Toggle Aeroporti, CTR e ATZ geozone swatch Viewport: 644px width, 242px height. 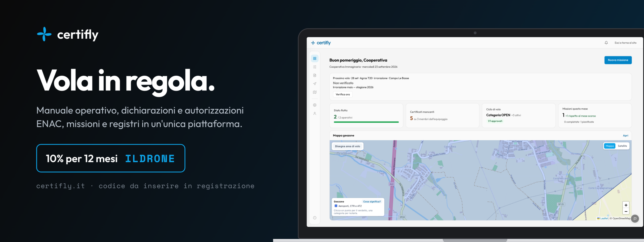pyautogui.click(x=336, y=206)
